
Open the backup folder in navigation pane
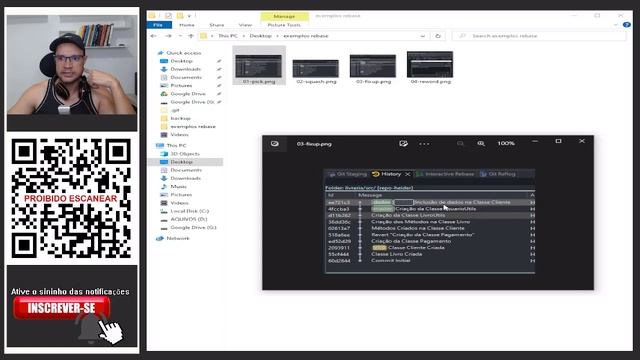(x=180, y=118)
